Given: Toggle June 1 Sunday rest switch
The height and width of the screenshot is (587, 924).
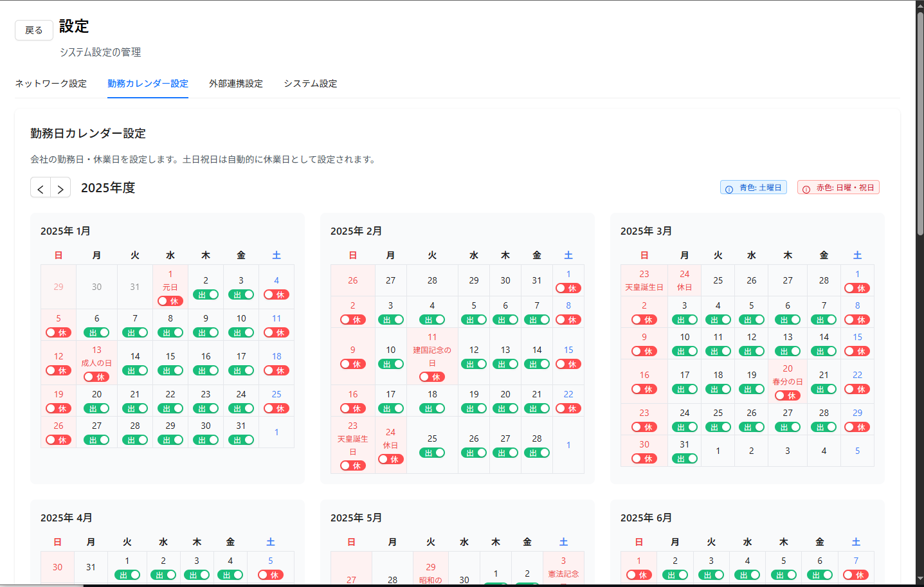Looking at the screenshot, I should (639, 575).
